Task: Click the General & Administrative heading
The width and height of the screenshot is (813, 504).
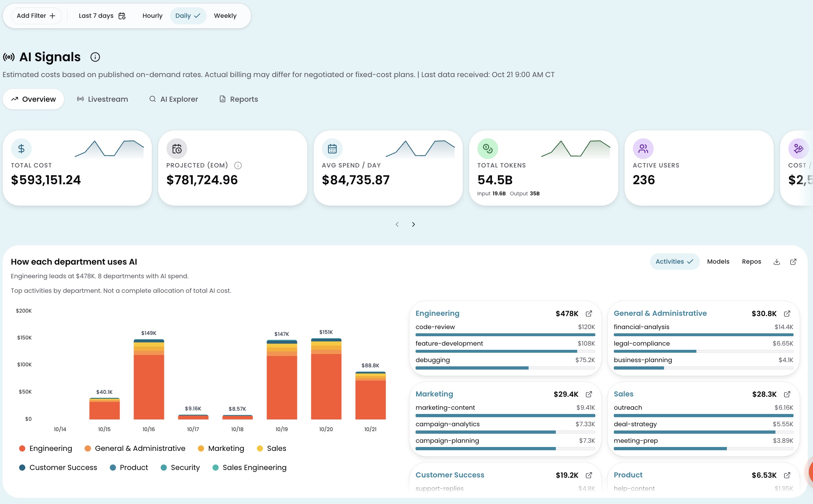Action: (x=660, y=313)
